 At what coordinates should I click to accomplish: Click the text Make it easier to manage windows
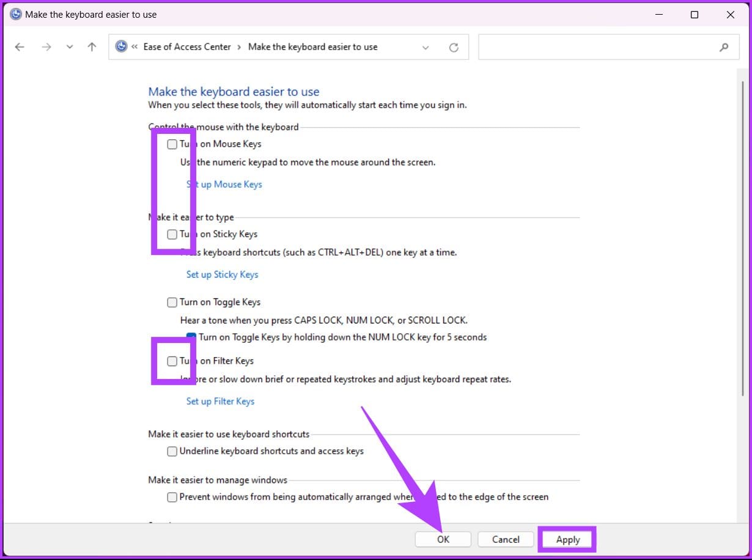218,480
